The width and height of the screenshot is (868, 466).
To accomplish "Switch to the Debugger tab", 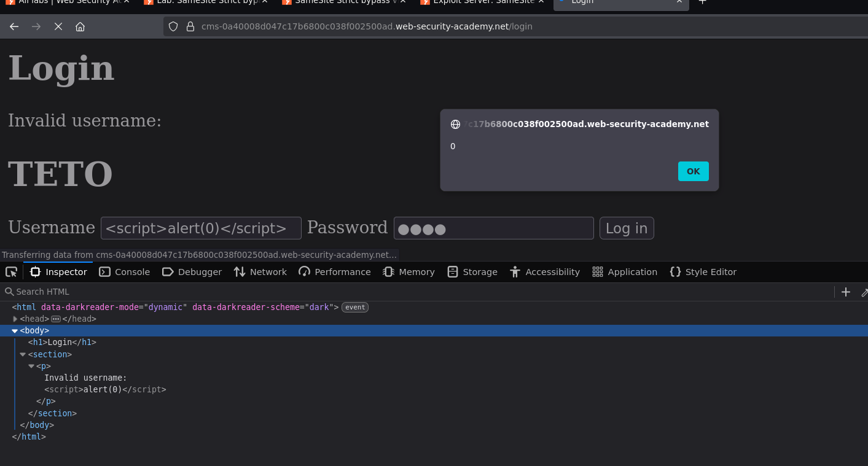I will (192, 272).
